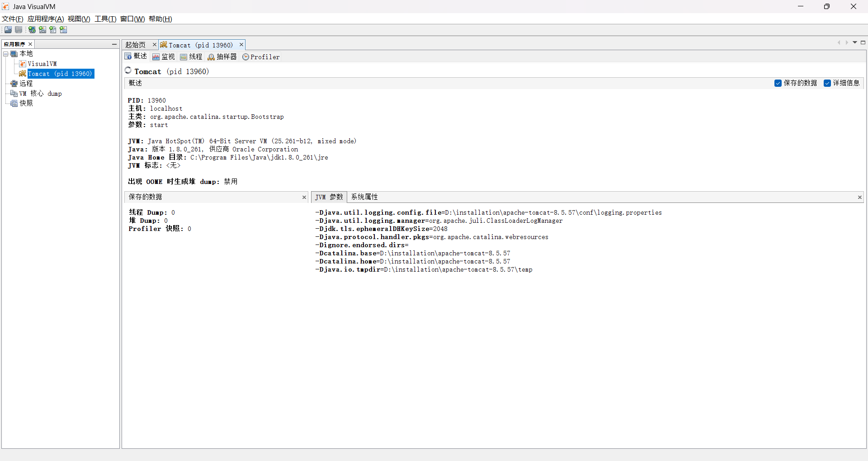Viewport: 868px width, 461px height.
Task: Click the VM 核心 dump node icon
Action: tap(14, 94)
